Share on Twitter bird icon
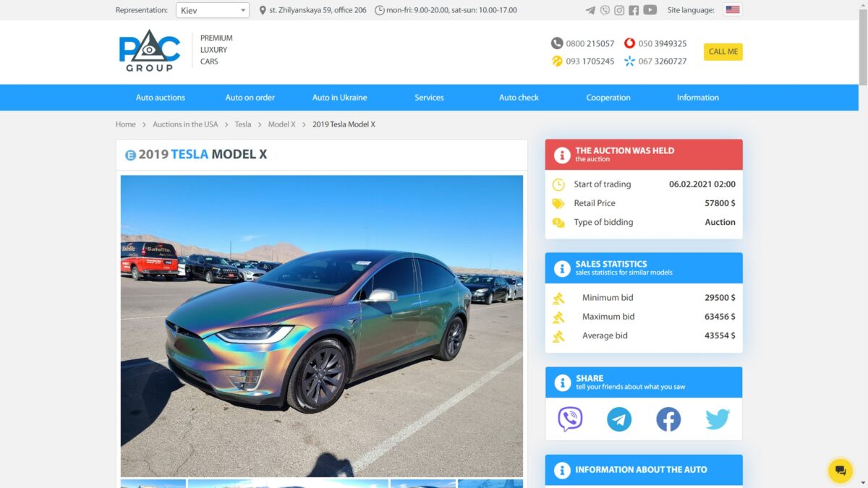The image size is (868, 488). pos(718,419)
